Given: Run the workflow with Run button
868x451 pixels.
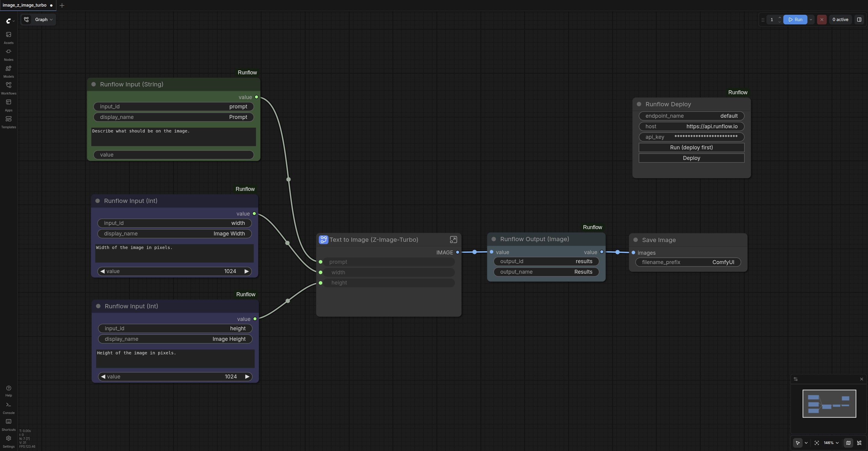Looking at the screenshot, I should 795,20.
